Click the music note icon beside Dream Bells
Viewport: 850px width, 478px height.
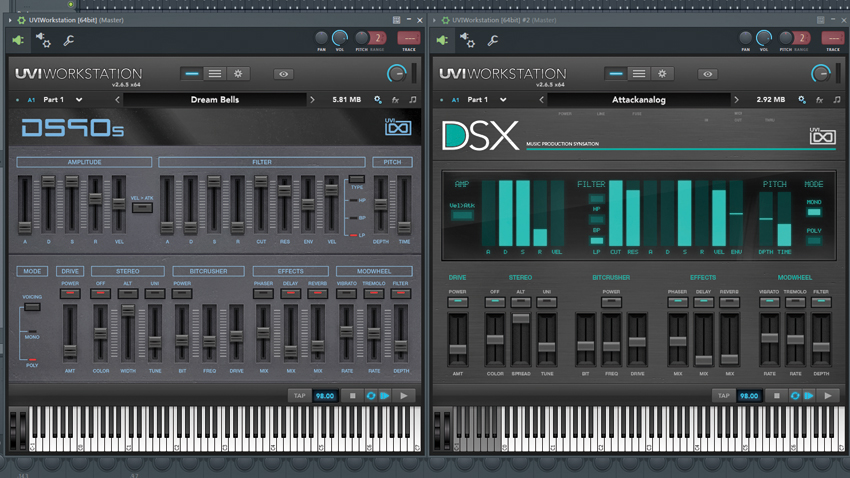click(x=413, y=100)
